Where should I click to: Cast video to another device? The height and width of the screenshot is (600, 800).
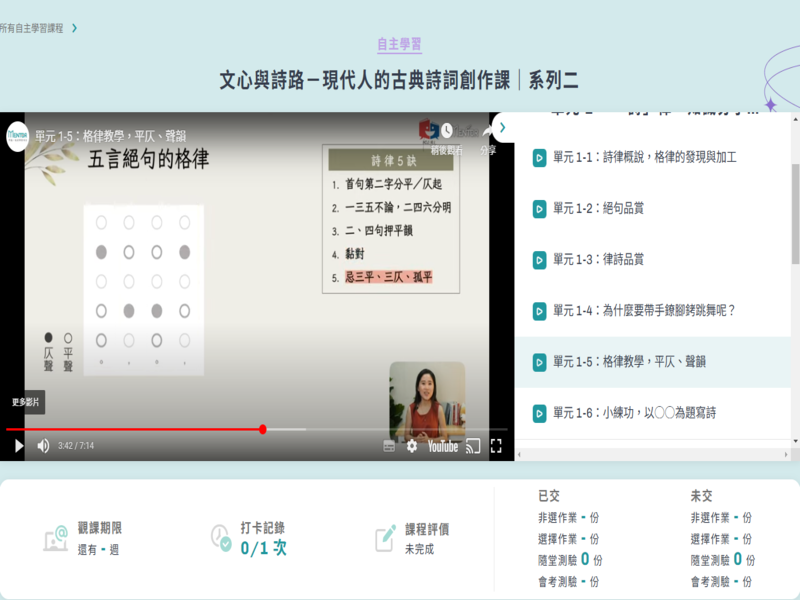pos(474,446)
